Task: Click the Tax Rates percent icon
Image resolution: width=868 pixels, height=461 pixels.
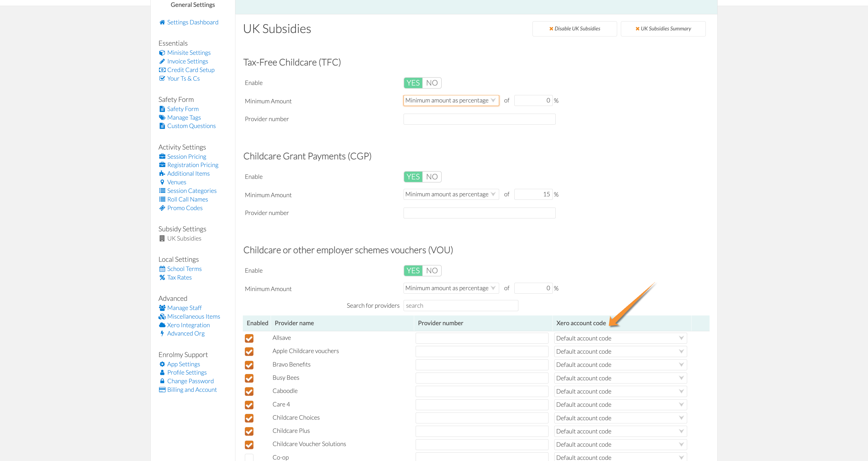Action: (162, 277)
